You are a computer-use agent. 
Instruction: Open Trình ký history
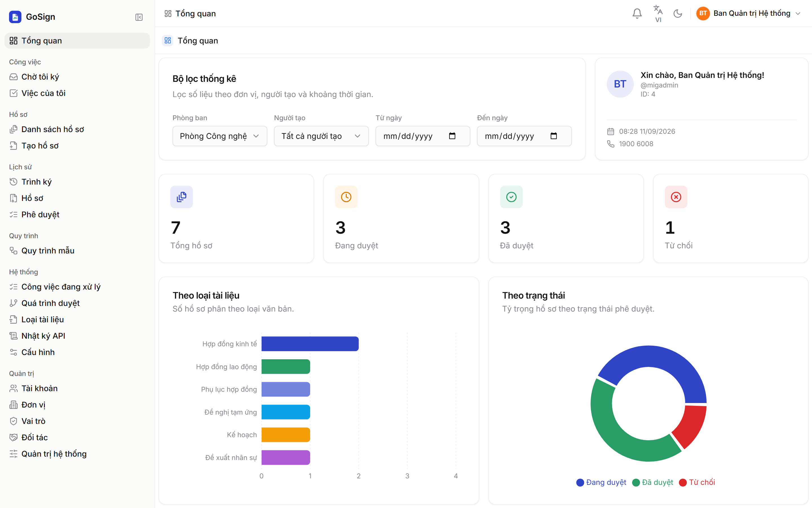[77, 182]
